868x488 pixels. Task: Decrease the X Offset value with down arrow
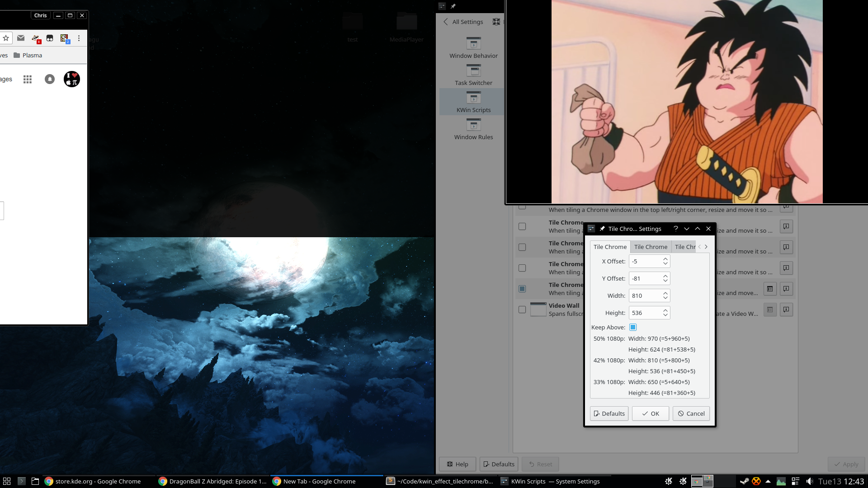pyautogui.click(x=665, y=264)
